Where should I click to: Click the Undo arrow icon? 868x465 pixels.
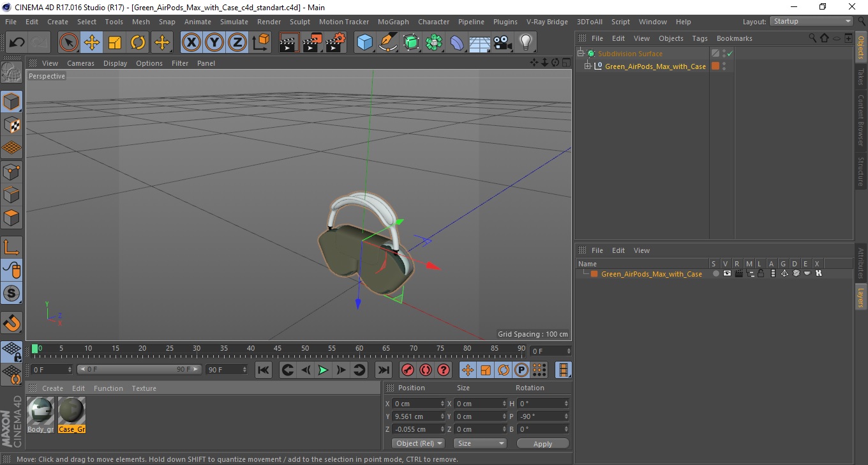pos(17,43)
